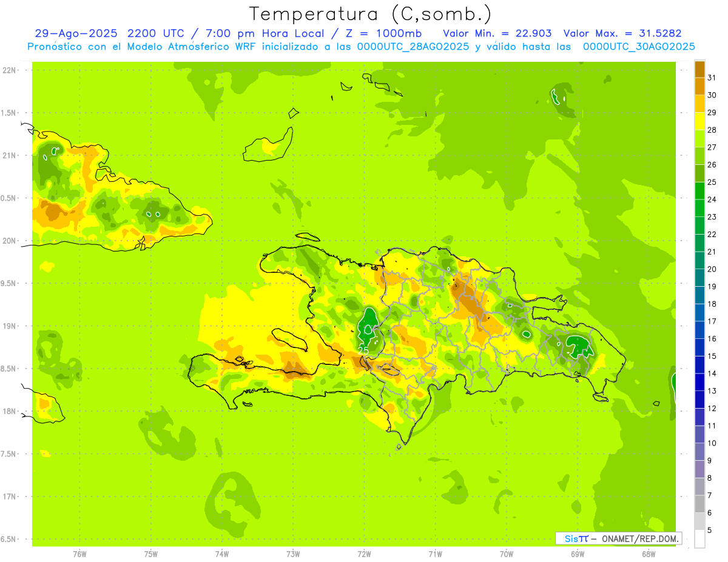Click the '20N' latitude axis label
This screenshot has height=562, width=728.
click(8, 241)
